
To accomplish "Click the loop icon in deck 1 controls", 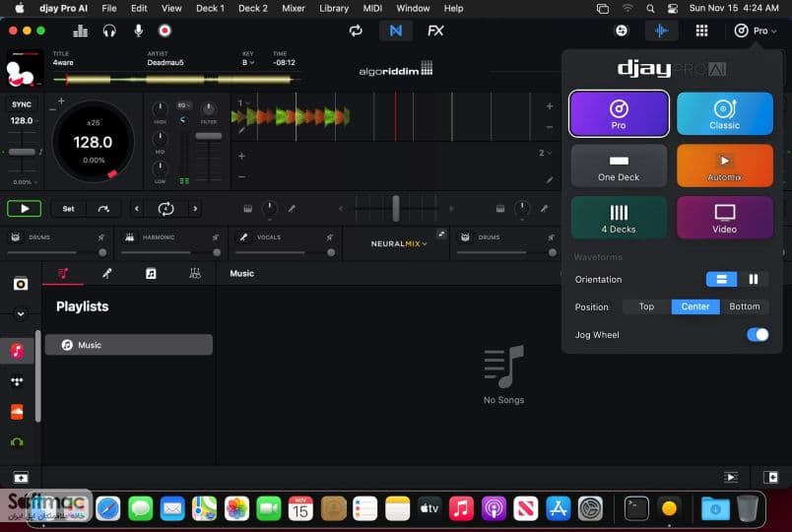I will (165, 209).
